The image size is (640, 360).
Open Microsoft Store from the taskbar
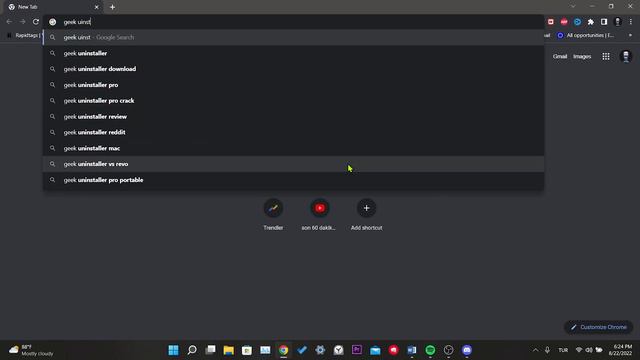[x=247, y=350]
